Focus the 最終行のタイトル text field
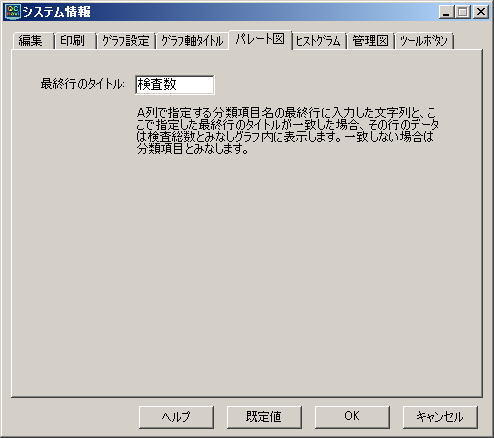 175,85
